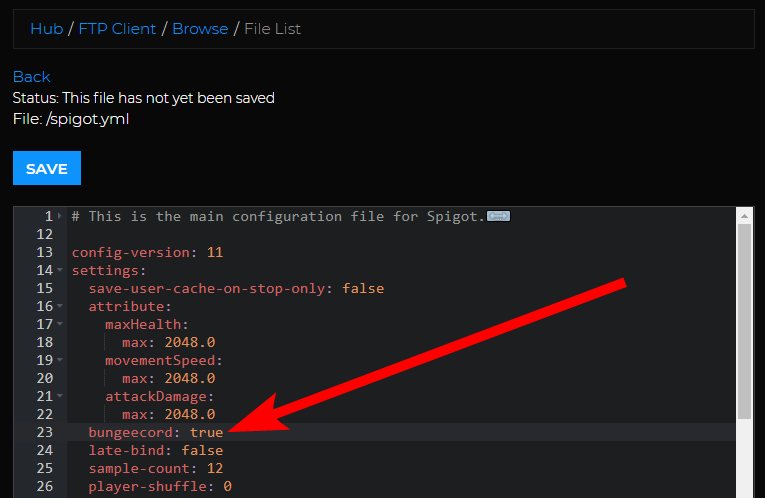This screenshot has width=765, height=498.
Task: Collapse maxHealth fold arrow on line 17
Action: [60, 324]
